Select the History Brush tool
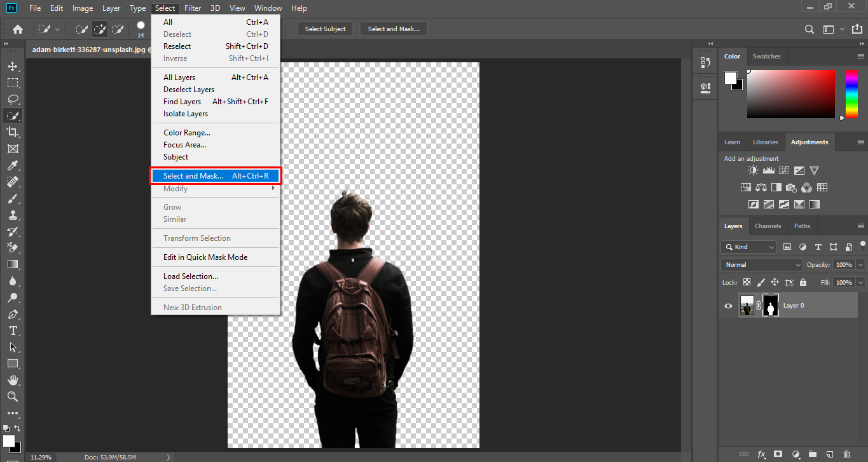868x462 pixels. click(13, 231)
